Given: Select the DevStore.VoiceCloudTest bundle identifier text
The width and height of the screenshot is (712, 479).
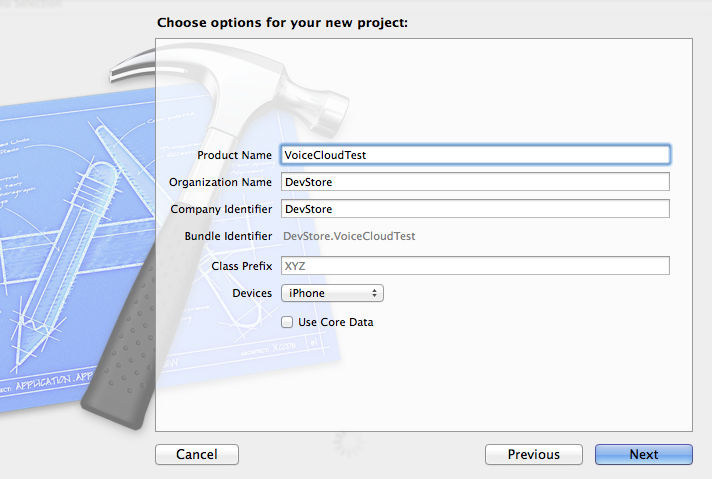Looking at the screenshot, I should point(349,236).
